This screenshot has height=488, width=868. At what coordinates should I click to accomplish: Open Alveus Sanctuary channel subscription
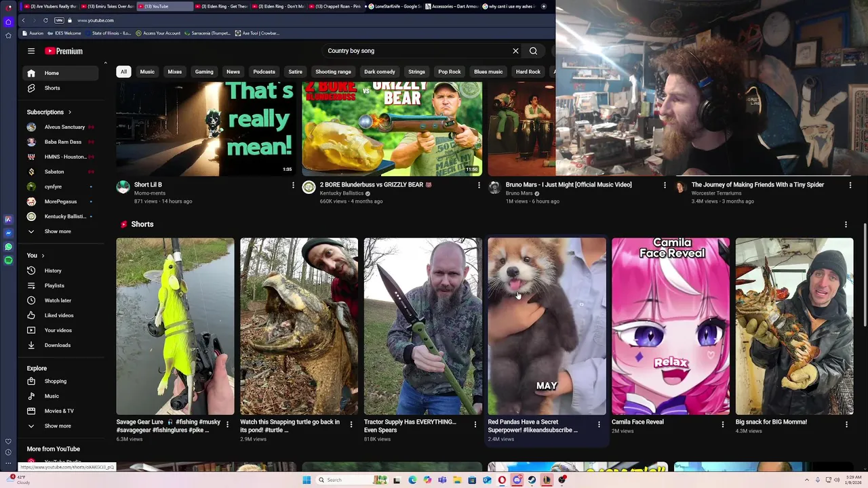(x=62, y=127)
